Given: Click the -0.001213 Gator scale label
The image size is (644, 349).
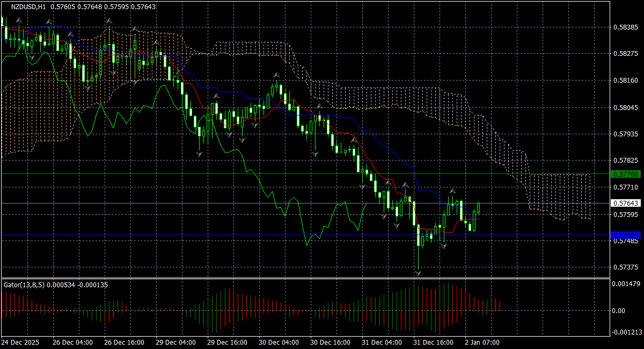Looking at the screenshot, I should coord(626,332).
